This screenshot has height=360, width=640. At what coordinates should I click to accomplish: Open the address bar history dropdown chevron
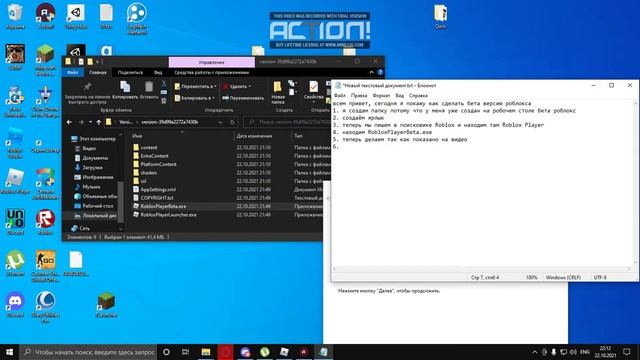tap(220, 122)
